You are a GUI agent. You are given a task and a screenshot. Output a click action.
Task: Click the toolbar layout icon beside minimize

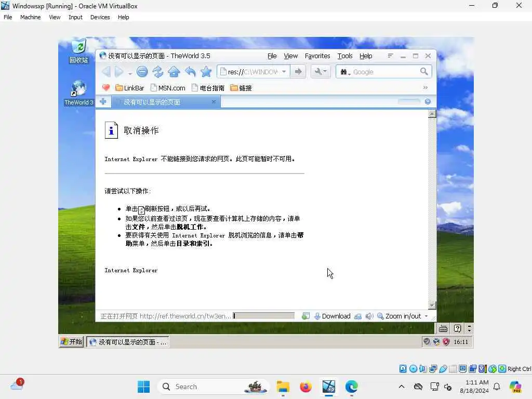click(391, 56)
